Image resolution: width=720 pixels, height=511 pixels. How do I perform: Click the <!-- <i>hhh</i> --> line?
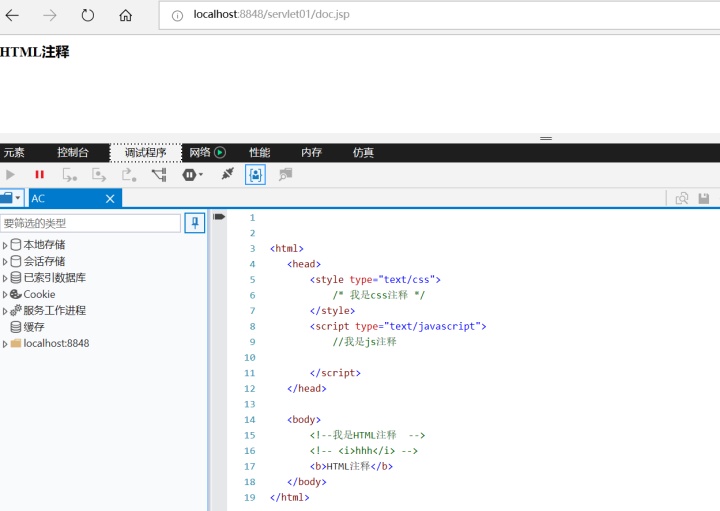(x=364, y=451)
